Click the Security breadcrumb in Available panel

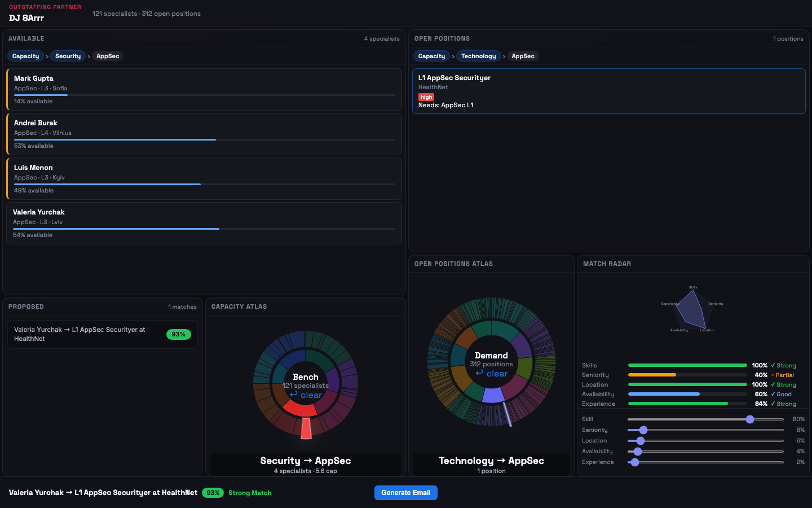coord(68,56)
